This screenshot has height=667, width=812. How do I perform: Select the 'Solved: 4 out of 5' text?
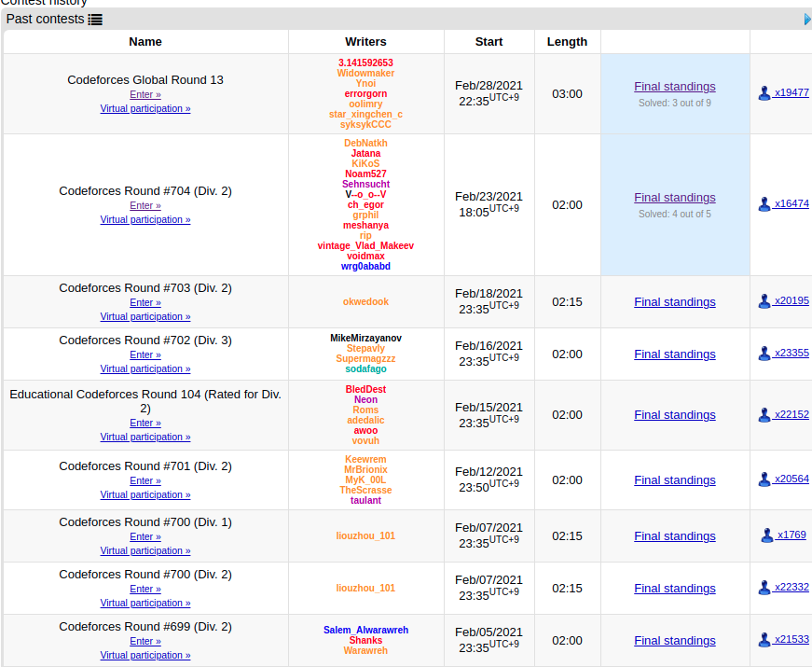click(675, 214)
